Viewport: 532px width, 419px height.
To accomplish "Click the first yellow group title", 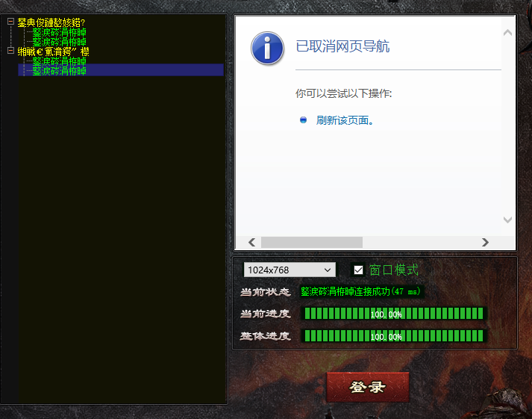I will pyautogui.click(x=51, y=22).
